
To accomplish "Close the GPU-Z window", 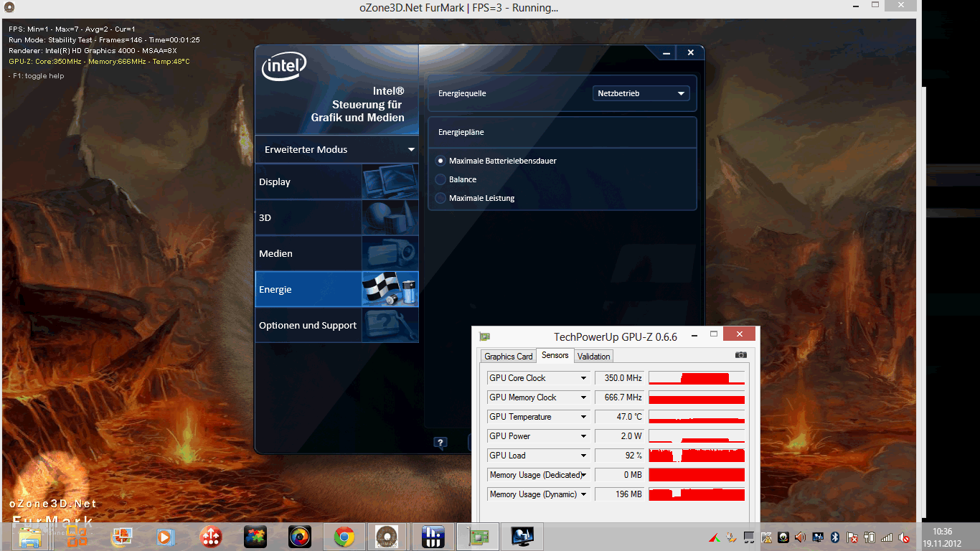I will 740,334.
